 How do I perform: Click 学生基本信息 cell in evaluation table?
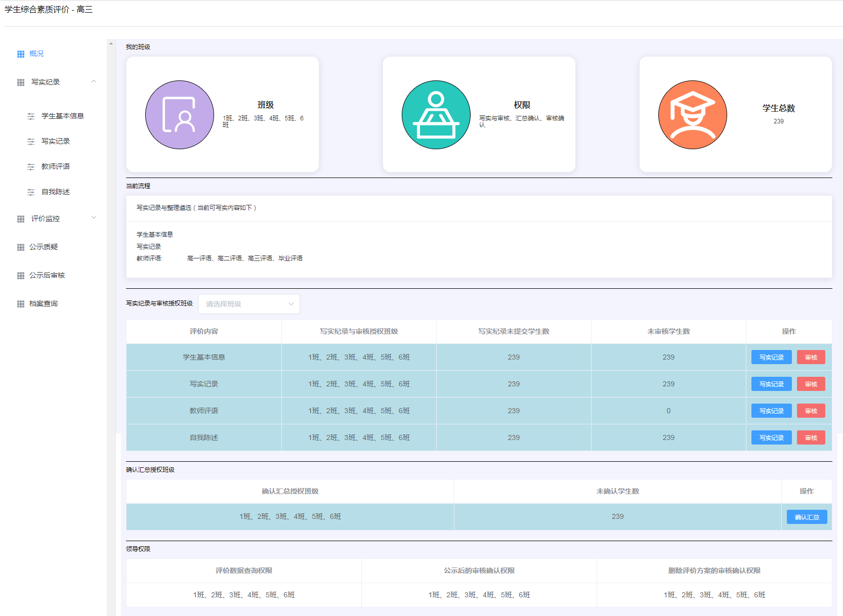click(204, 357)
